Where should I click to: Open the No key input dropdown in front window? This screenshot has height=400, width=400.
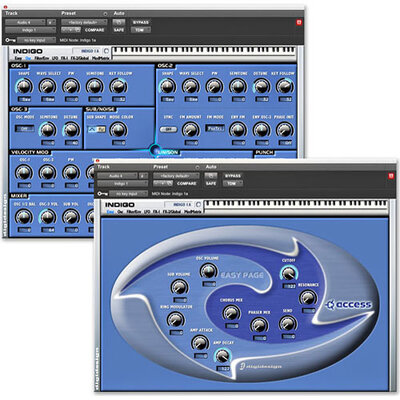coord(128,194)
